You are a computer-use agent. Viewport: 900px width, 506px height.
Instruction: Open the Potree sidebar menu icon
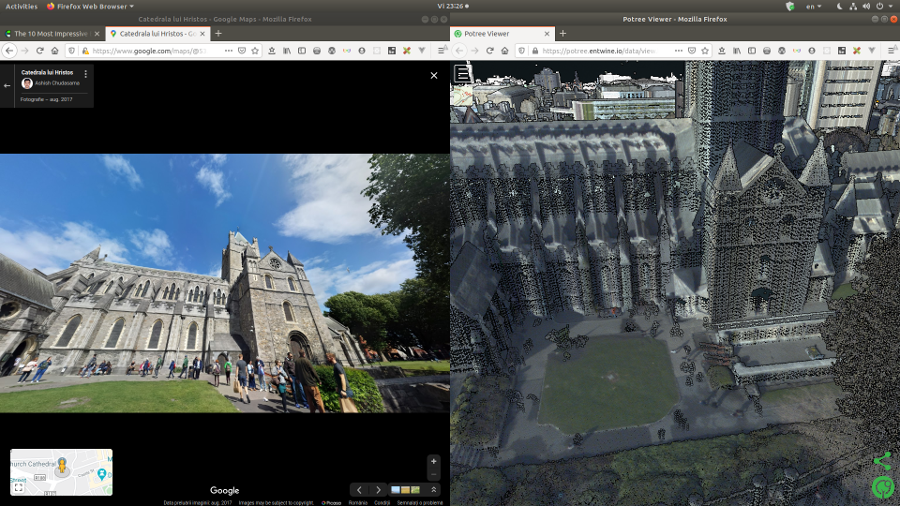pyautogui.click(x=463, y=73)
